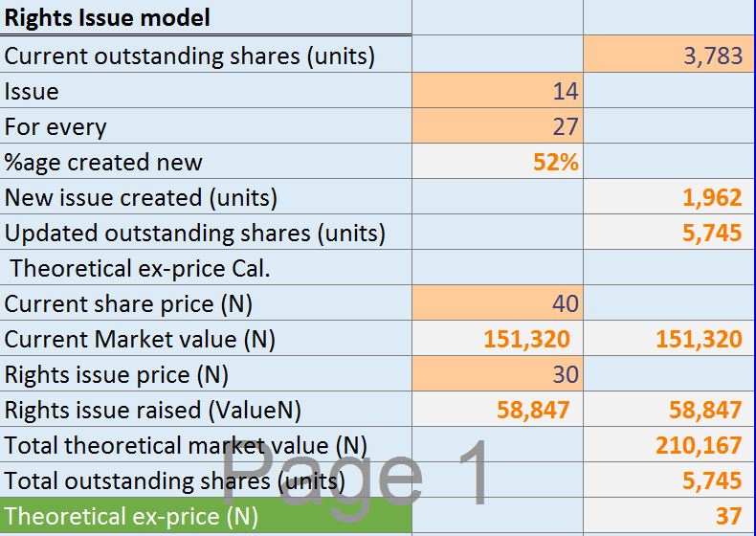Click the 'Current share price (N)' label
756x536 pixels.
(205, 303)
